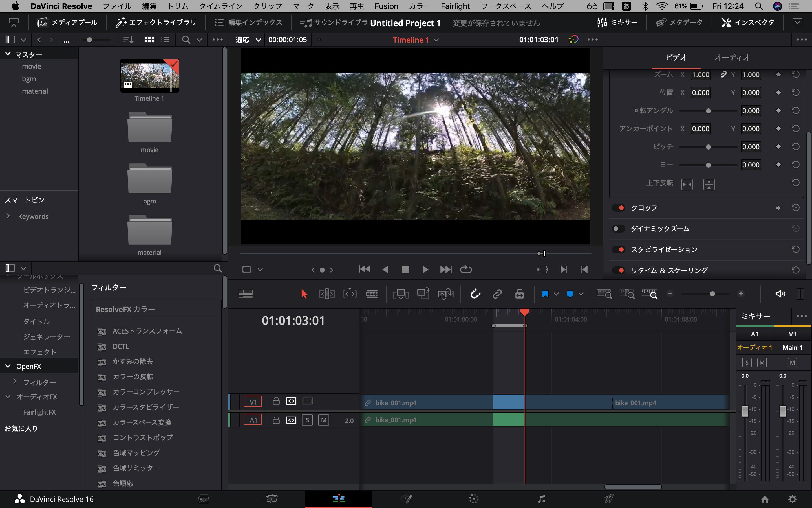Collapse the AudioFX category

click(8, 397)
